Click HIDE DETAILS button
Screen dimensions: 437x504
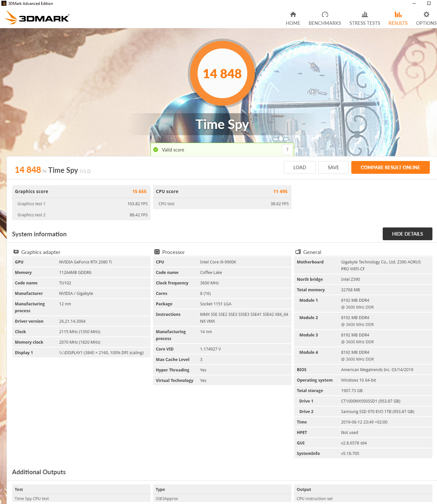407,234
